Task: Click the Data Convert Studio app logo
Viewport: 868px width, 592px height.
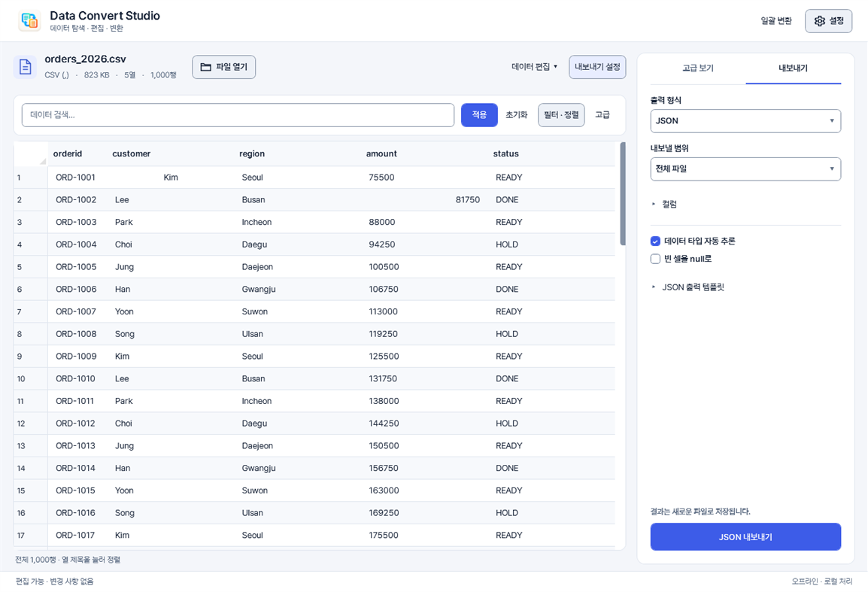Action: 29,20
